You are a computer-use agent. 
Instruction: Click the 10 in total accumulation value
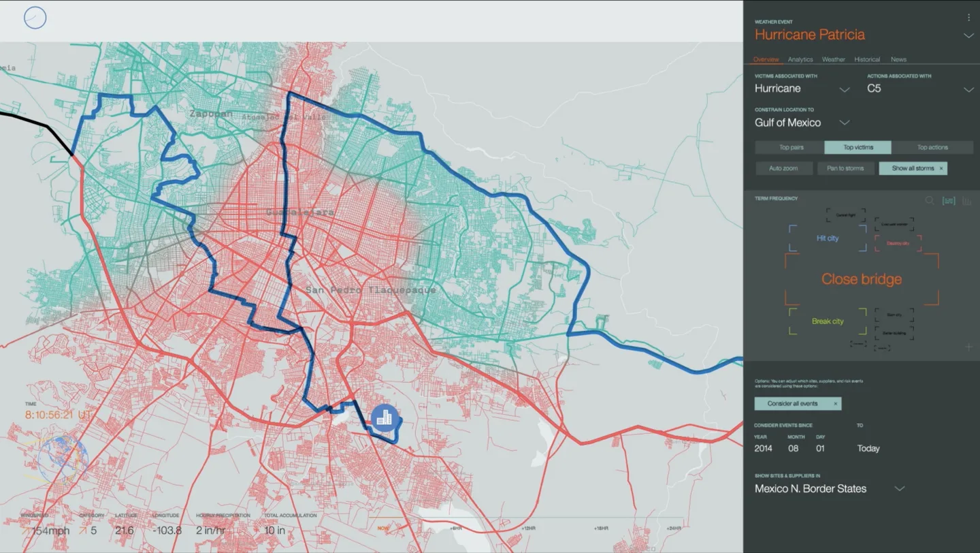tap(275, 530)
